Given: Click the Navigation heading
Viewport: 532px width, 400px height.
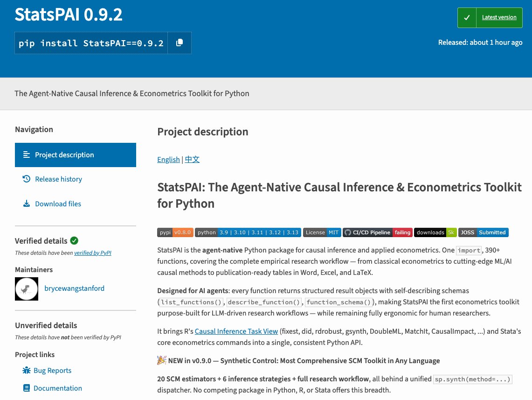Looking at the screenshot, I should coord(34,129).
